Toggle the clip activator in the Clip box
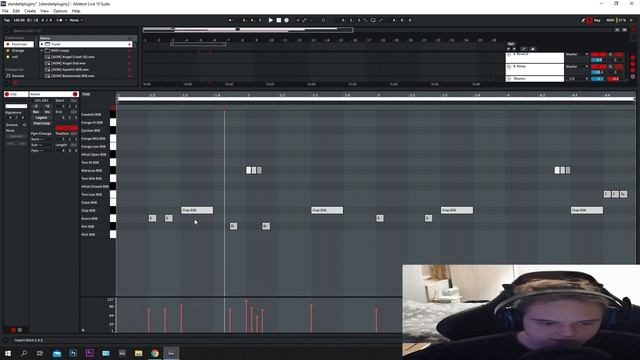Screen dimensions: 640x360 (7, 94)
